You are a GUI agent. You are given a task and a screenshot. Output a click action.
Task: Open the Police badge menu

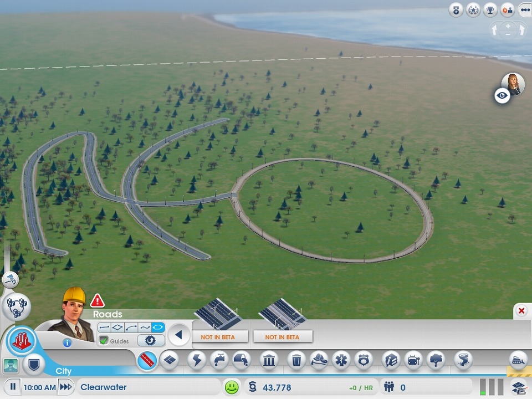pyautogui.click(x=364, y=360)
